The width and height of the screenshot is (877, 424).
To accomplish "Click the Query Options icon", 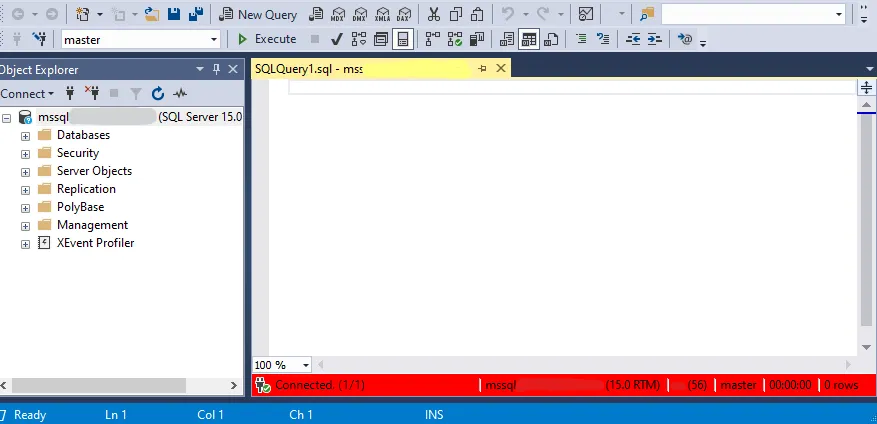I will coord(381,39).
